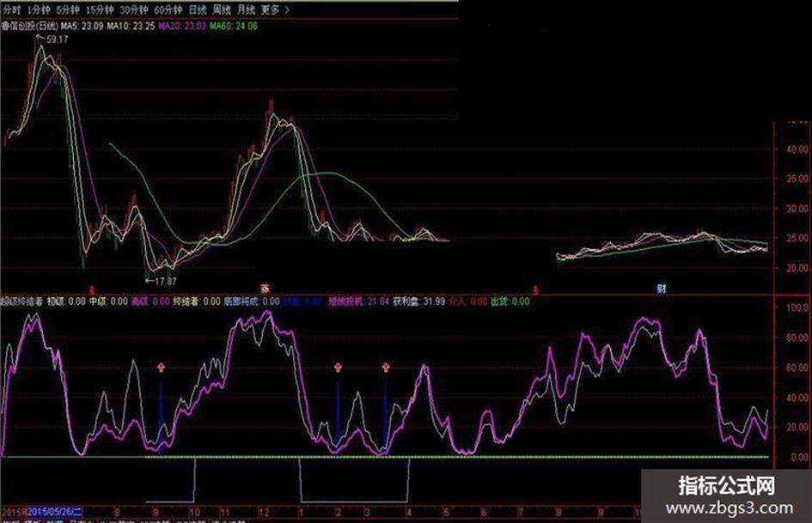
Task: Click the highlighted date 2015/05/26 on the time axis
Action: 54,512
